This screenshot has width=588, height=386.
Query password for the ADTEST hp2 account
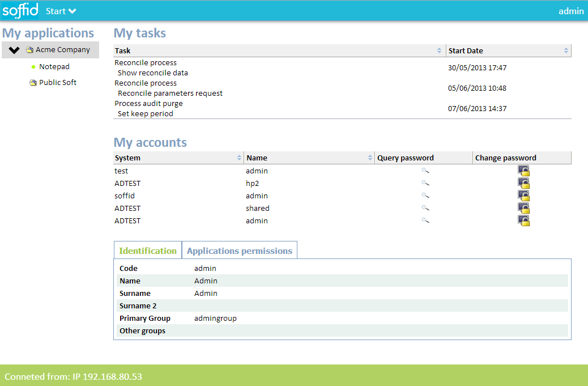[x=425, y=183]
